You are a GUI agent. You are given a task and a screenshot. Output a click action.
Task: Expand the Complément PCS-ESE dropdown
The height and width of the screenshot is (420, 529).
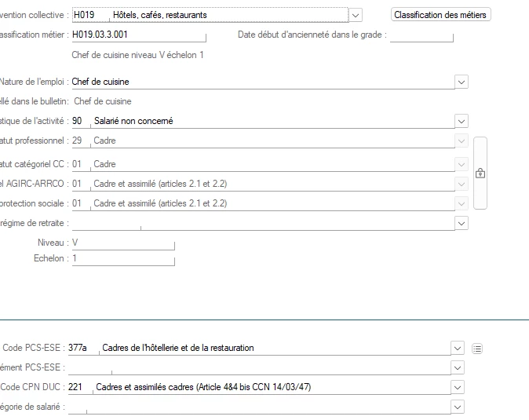click(458, 367)
